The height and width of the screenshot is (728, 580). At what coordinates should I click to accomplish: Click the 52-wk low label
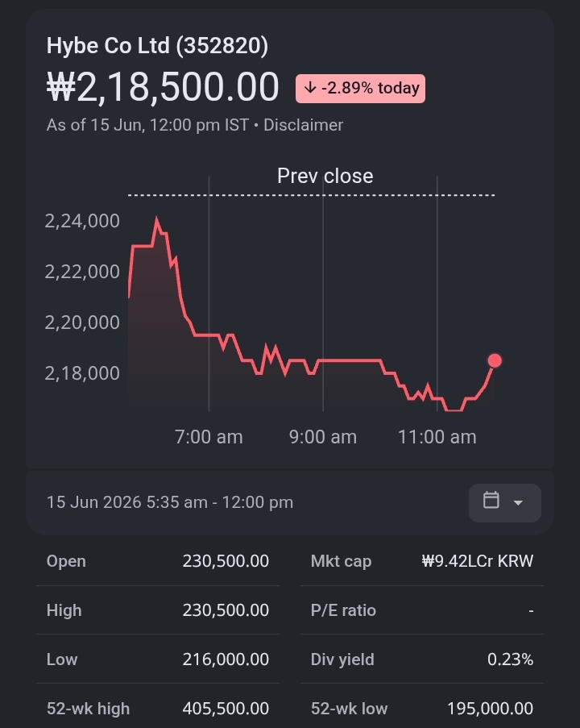coord(349,709)
